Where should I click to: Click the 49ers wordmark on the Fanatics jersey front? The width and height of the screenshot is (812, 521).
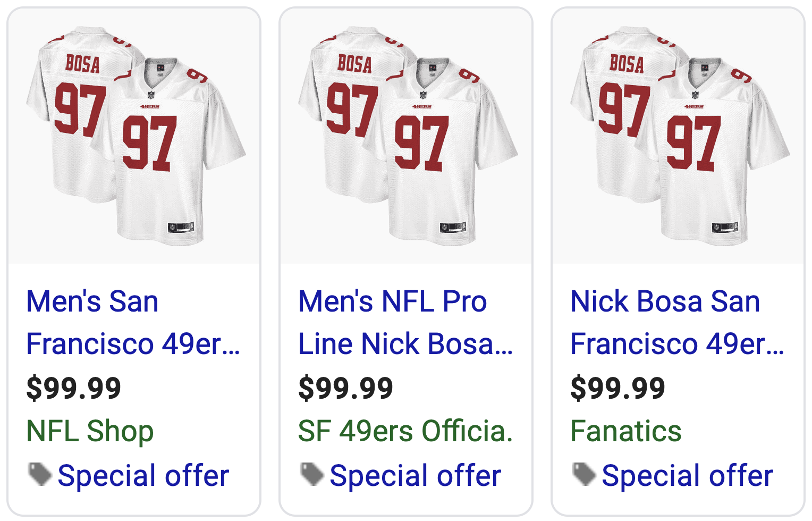coord(694,107)
